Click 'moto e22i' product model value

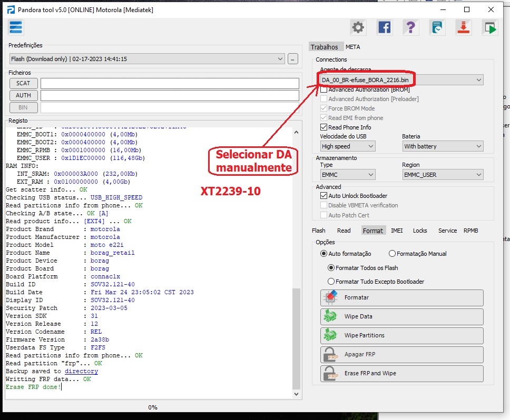pos(107,245)
